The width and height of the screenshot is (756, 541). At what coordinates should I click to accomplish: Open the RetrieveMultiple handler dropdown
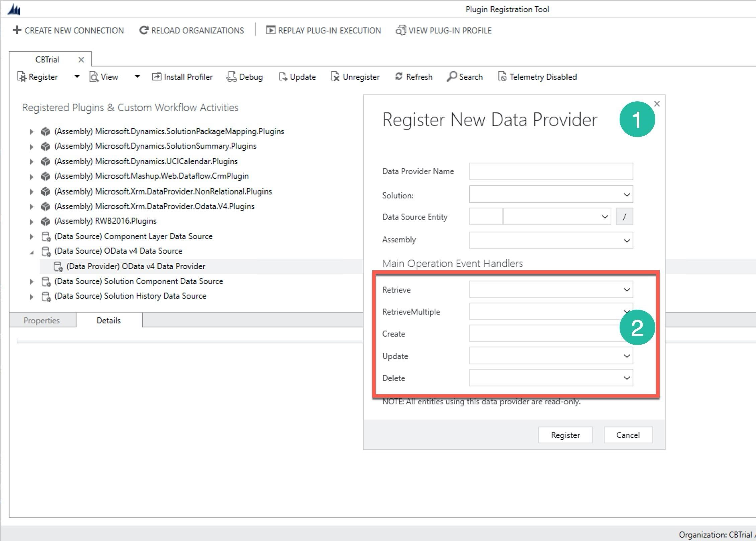[551, 312]
